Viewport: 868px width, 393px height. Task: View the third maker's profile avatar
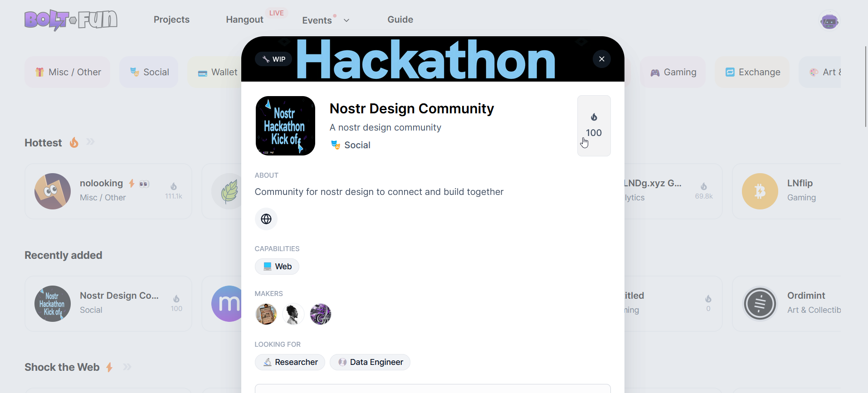[x=321, y=314]
